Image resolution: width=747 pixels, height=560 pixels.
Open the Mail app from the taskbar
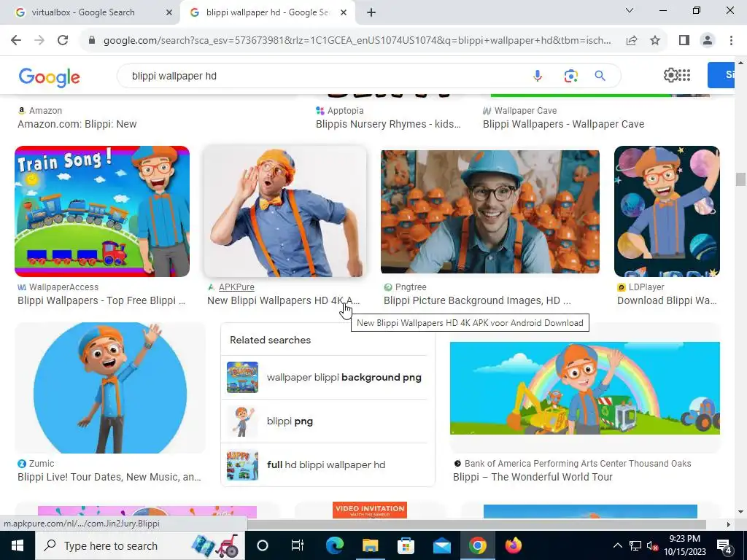pyautogui.click(x=441, y=545)
